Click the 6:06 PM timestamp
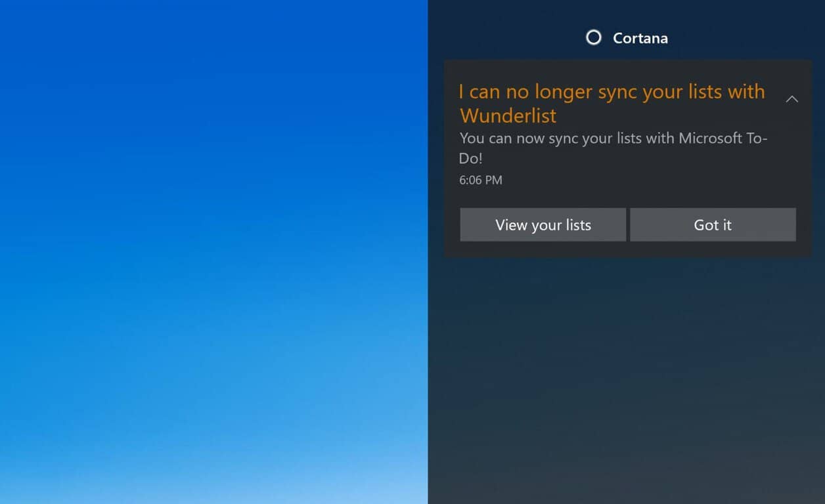Image resolution: width=825 pixels, height=504 pixels. point(481,180)
